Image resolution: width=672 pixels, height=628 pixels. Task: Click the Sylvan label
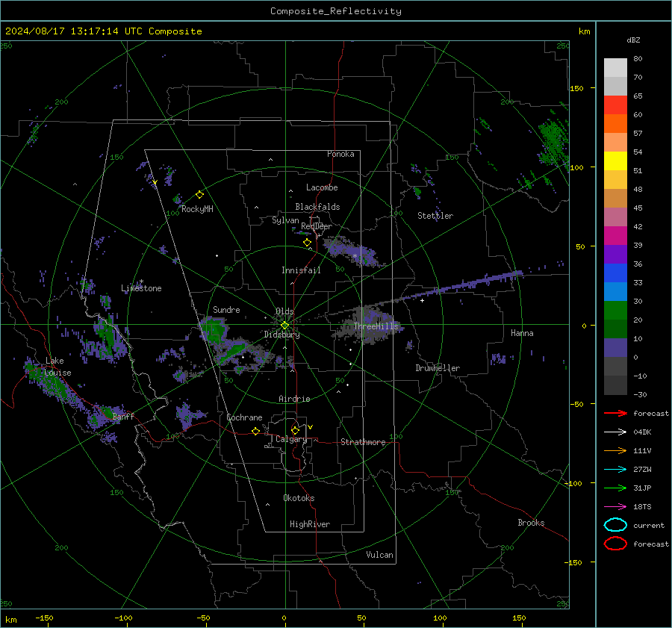tap(285, 220)
